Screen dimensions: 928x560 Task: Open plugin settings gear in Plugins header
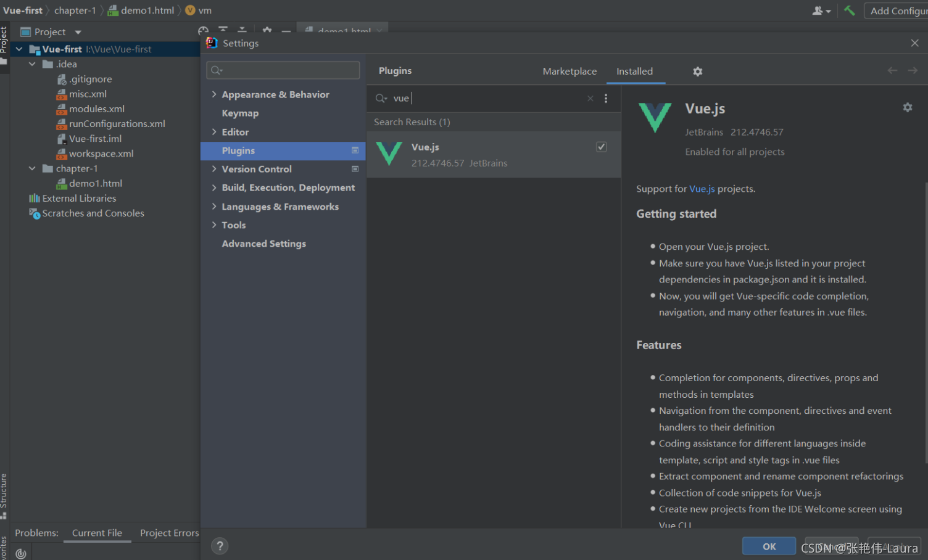tap(697, 72)
